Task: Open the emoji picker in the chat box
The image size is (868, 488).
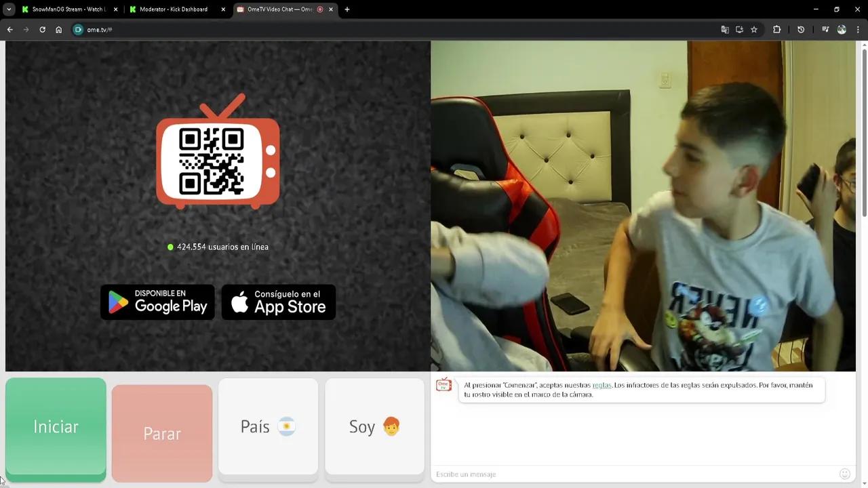Action: coord(844,474)
